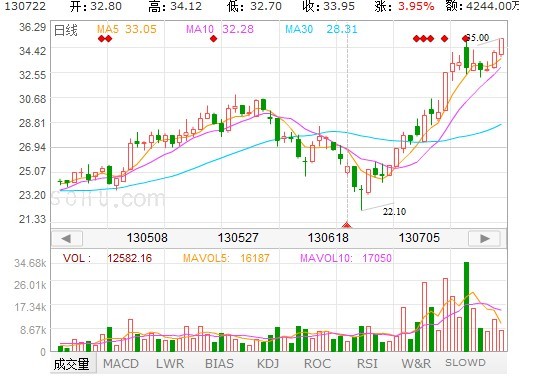Click the 130618 date label on the axis

coord(328,238)
